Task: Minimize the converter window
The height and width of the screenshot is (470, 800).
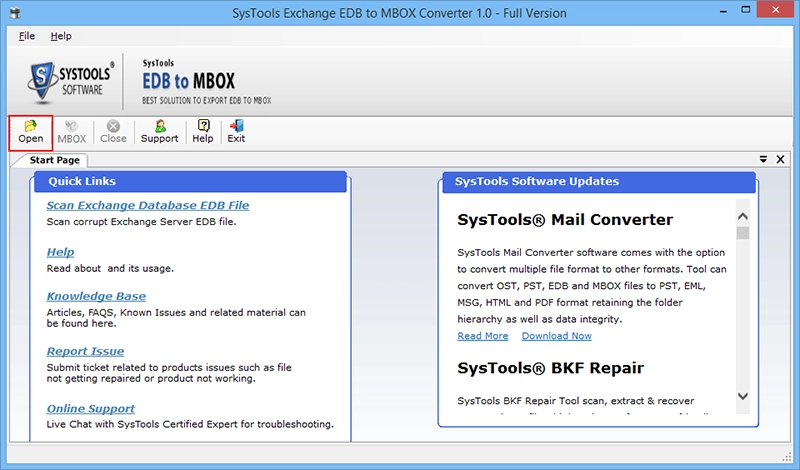Action: pyautogui.click(x=723, y=11)
